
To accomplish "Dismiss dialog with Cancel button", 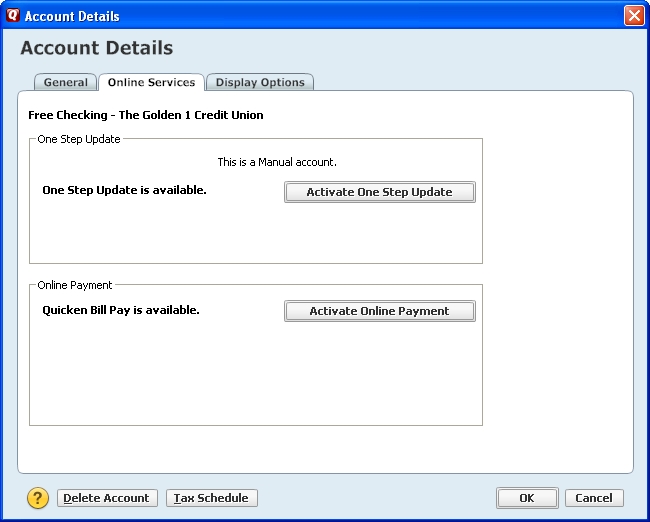I will [x=594, y=498].
